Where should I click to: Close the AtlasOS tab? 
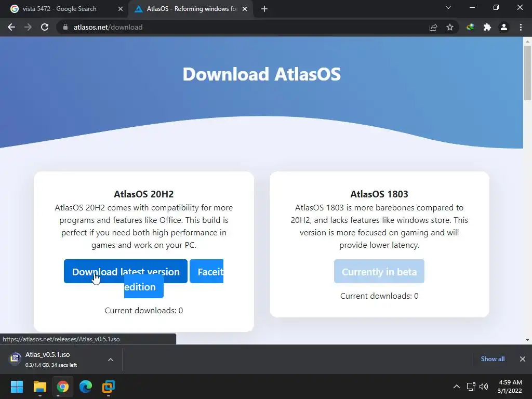(x=245, y=9)
